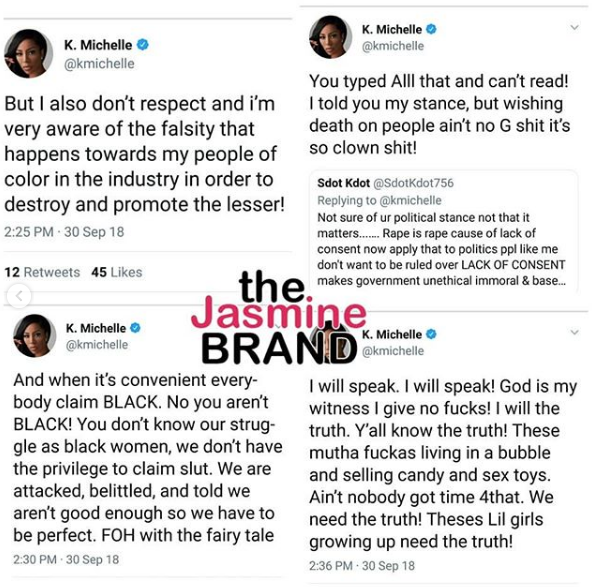Go back with the left carousel arrow
This screenshot has width=607, height=587.
[19, 296]
